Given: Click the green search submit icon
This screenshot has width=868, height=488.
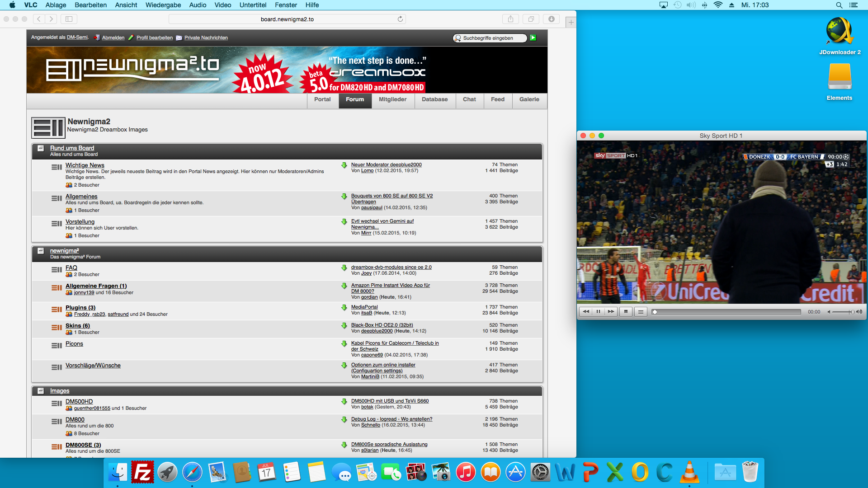Looking at the screenshot, I should pos(533,38).
